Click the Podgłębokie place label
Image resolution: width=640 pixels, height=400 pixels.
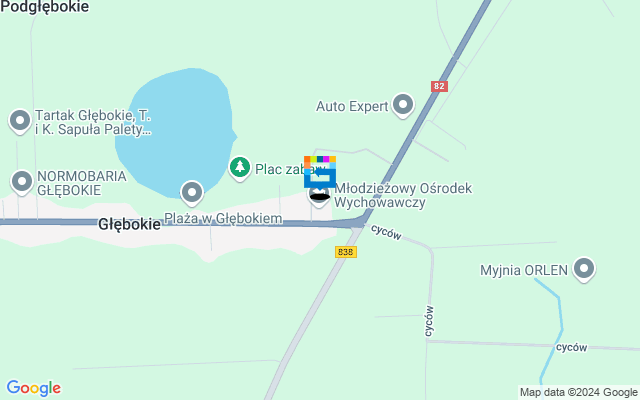click(x=44, y=7)
